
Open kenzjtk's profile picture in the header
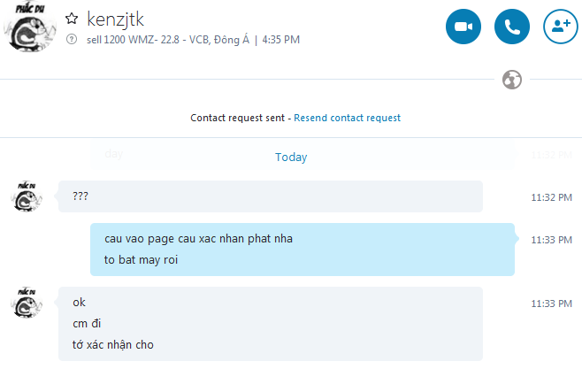tap(31, 27)
